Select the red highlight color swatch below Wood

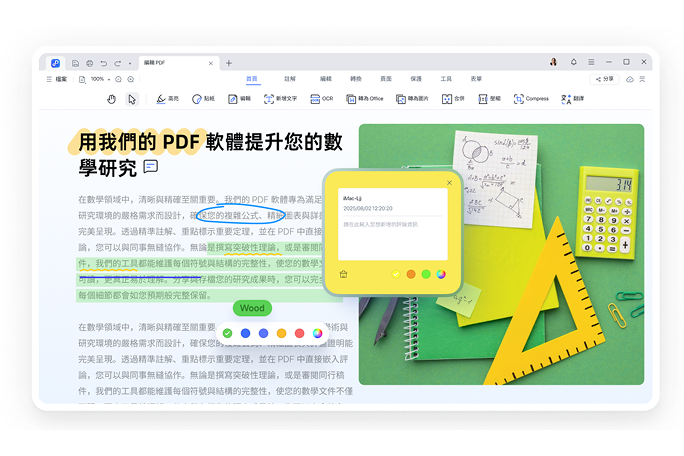299,333
